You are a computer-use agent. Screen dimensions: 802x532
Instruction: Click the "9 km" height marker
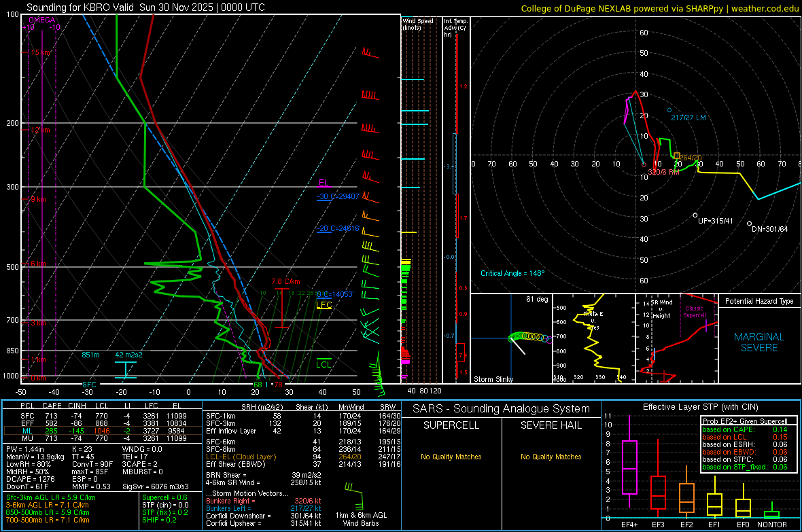(x=38, y=199)
